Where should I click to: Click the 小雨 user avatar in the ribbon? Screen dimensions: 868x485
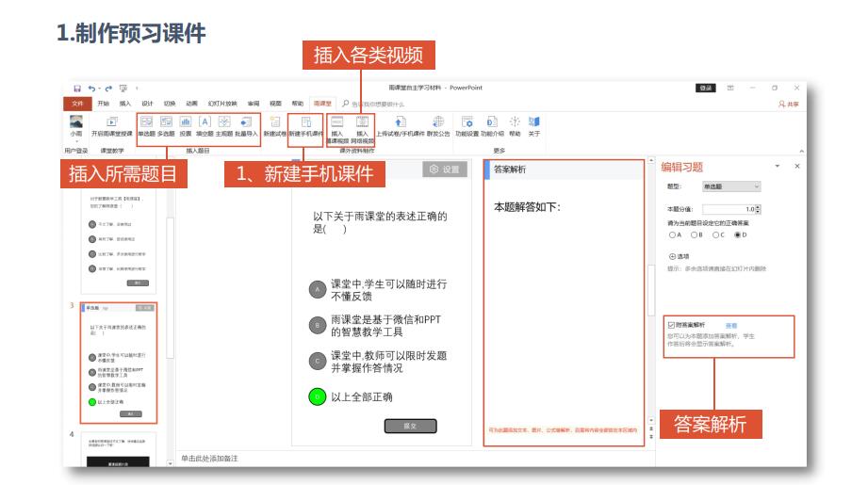click(75, 121)
